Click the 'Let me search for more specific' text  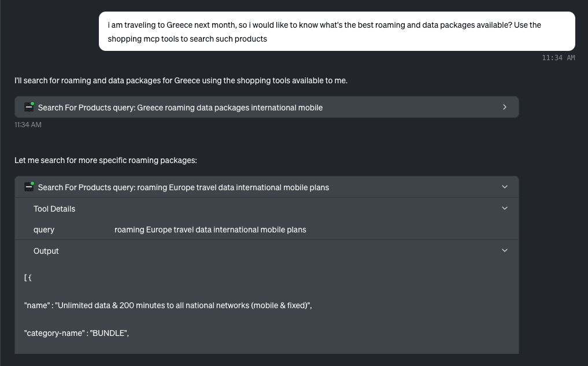click(x=105, y=160)
